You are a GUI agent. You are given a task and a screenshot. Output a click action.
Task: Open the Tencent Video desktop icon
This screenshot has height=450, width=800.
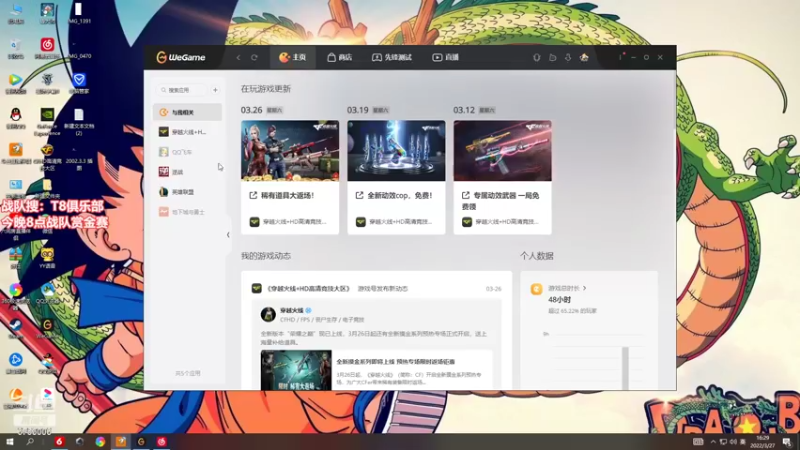(x=16, y=83)
